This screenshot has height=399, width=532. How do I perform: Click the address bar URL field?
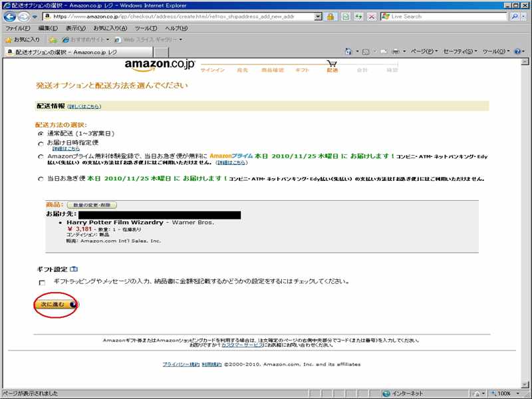point(178,16)
